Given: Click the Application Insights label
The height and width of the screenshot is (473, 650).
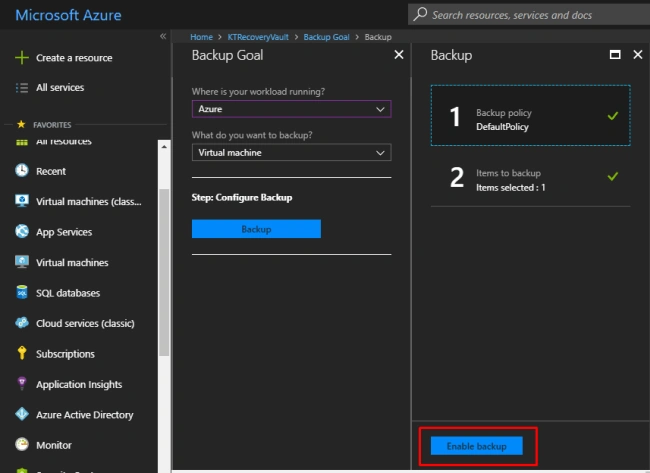Looking at the screenshot, I should (79, 384).
